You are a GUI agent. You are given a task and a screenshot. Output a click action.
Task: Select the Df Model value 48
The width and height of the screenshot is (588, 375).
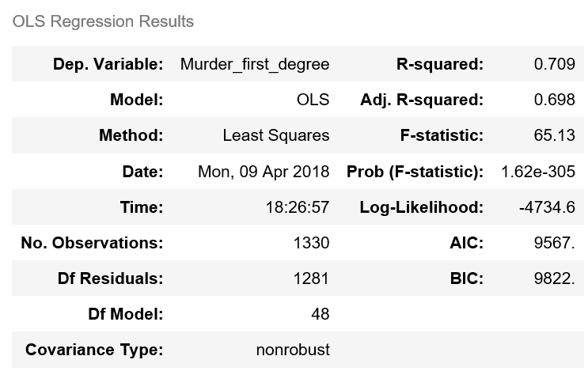(x=320, y=314)
